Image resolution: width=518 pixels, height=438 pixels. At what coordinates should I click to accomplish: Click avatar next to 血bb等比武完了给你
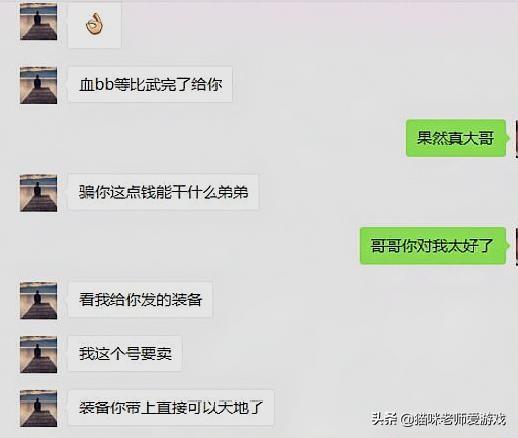pos(39,85)
